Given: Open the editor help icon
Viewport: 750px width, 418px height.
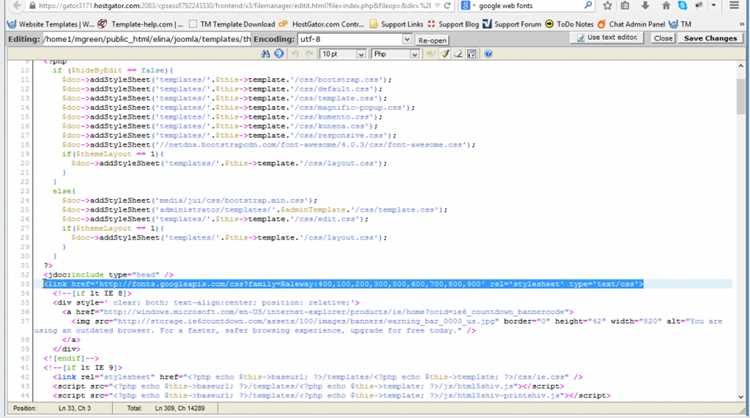Looking at the screenshot, I should [488, 54].
